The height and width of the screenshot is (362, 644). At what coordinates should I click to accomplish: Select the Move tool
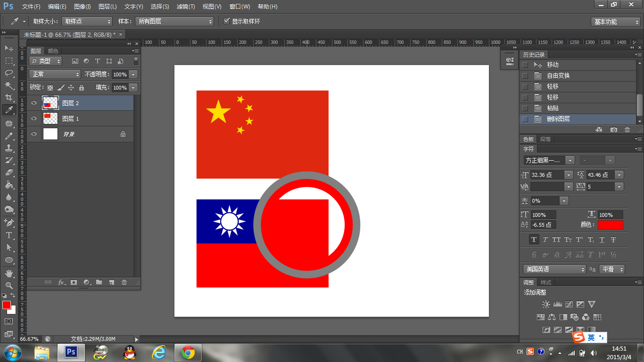pos(8,48)
